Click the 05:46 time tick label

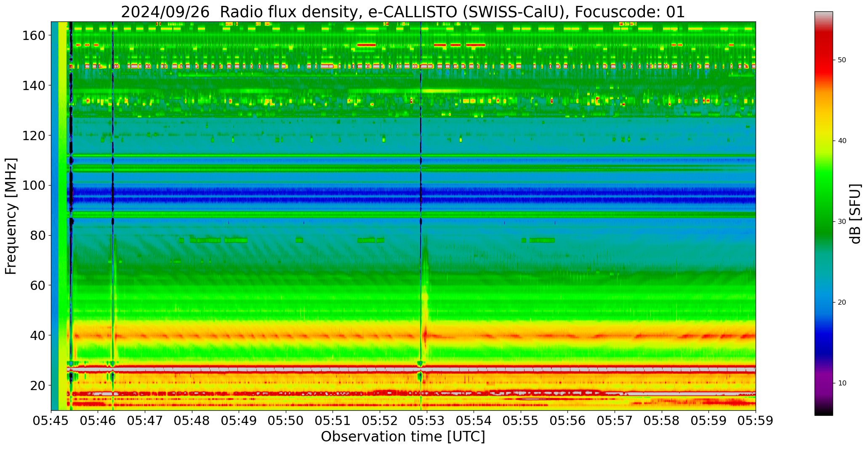(98, 421)
